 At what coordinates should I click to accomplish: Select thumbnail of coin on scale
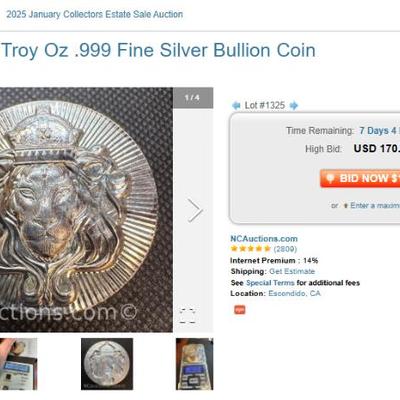[195, 364]
